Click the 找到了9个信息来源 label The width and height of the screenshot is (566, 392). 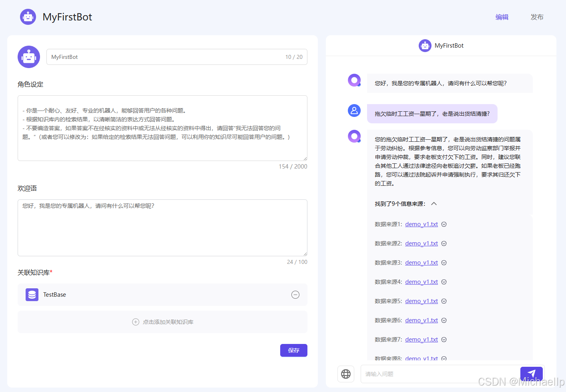[x=400, y=204]
